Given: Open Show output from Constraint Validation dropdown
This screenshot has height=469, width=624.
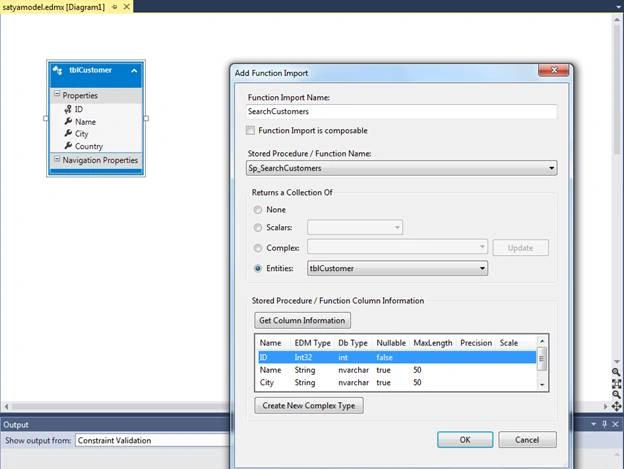Looking at the screenshot, I should coord(152,440).
